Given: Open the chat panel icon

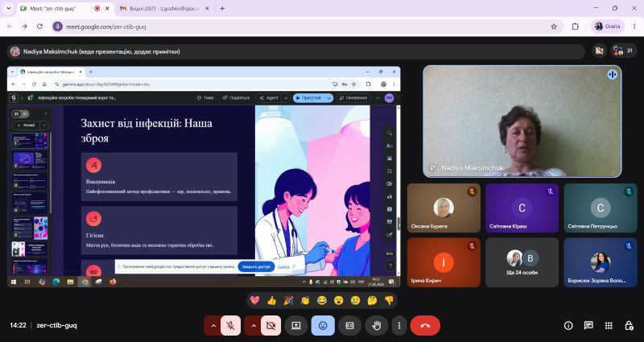Looking at the screenshot, I should 588,326.
